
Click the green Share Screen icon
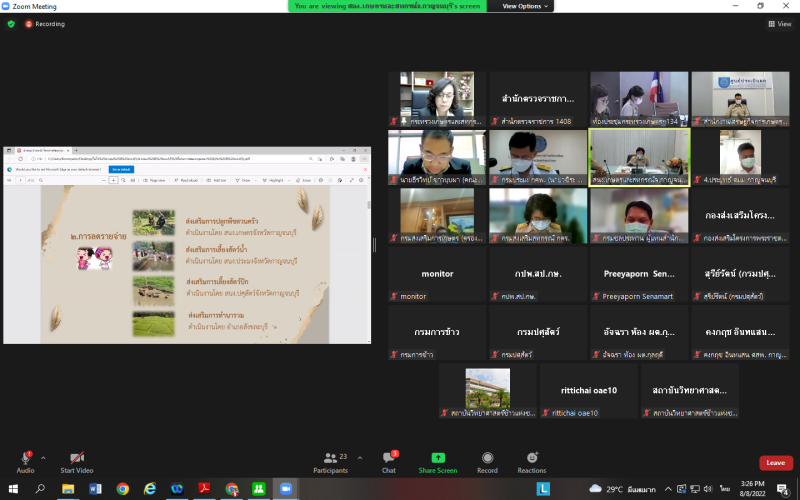[438, 458]
